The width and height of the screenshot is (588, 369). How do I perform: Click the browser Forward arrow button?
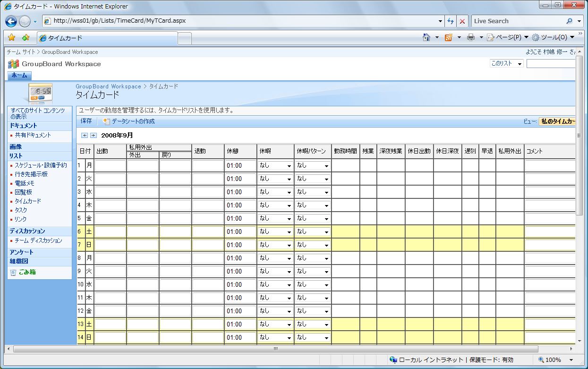tap(25, 21)
